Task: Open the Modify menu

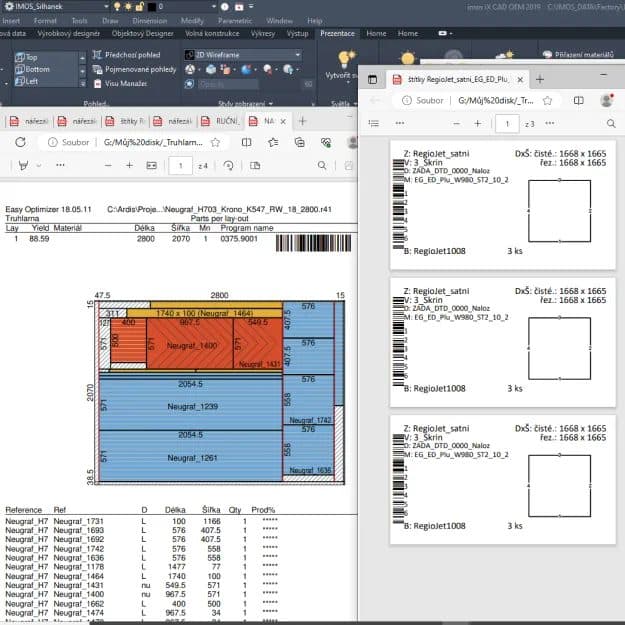Action: click(x=192, y=21)
